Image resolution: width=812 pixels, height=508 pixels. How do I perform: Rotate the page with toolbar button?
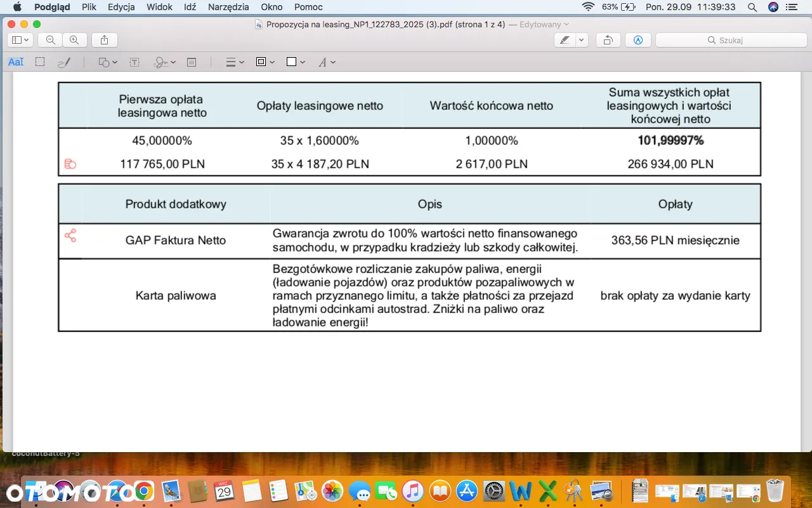(x=608, y=40)
